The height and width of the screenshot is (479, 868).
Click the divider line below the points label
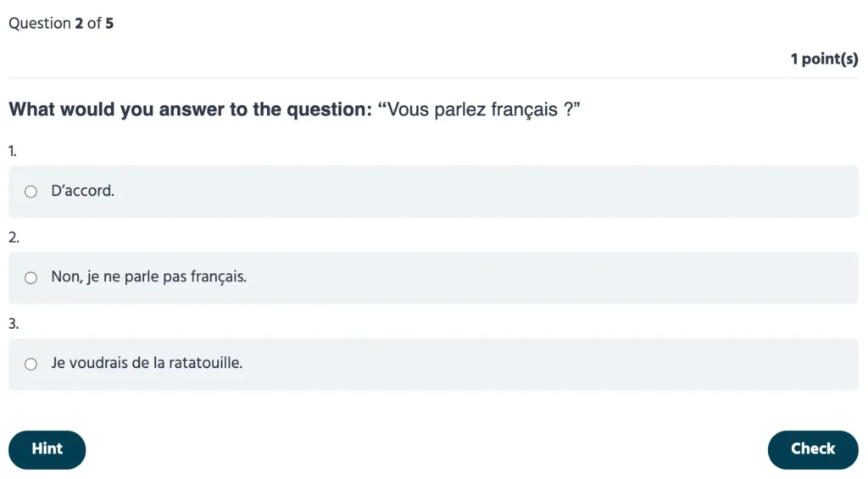point(434,77)
